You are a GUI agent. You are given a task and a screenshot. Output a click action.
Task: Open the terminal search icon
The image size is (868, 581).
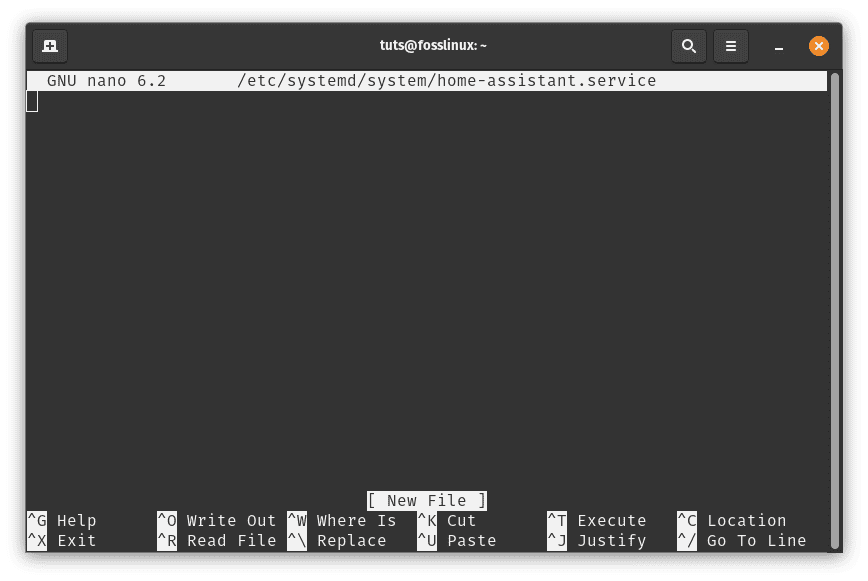(689, 46)
